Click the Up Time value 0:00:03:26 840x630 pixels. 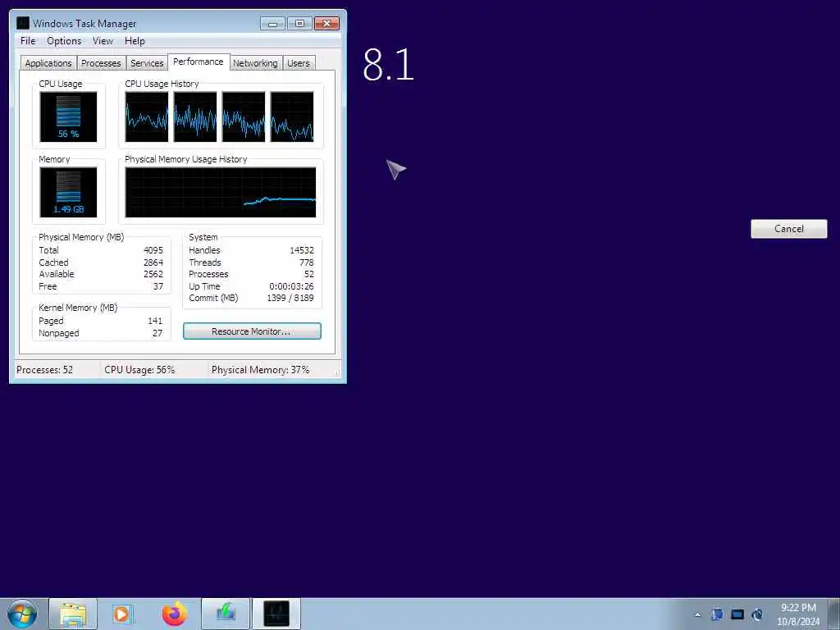pyautogui.click(x=291, y=286)
